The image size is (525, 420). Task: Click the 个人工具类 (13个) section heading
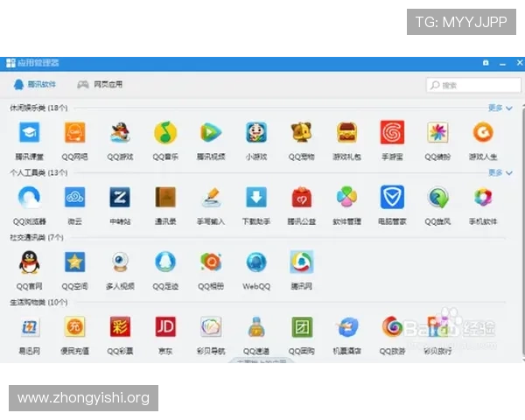tap(38, 173)
